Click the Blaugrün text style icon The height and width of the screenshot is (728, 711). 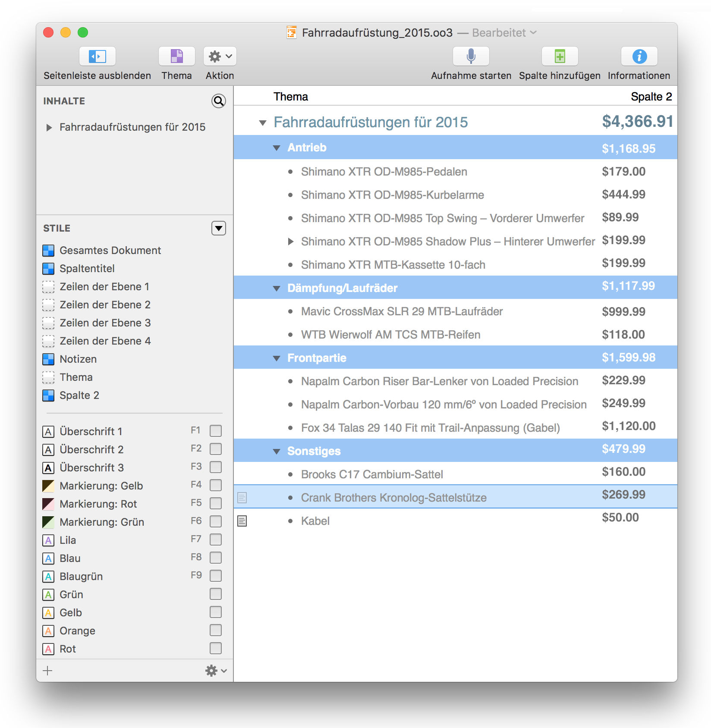48,577
